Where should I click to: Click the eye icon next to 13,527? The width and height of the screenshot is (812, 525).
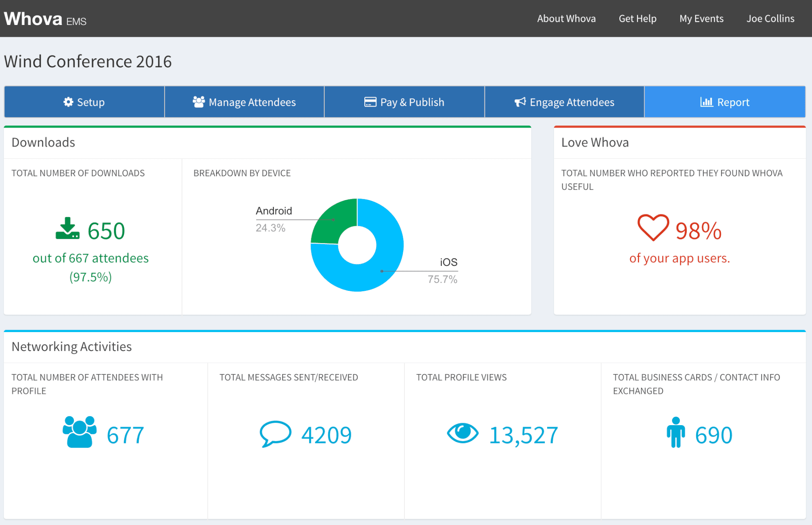tap(463, 433)
